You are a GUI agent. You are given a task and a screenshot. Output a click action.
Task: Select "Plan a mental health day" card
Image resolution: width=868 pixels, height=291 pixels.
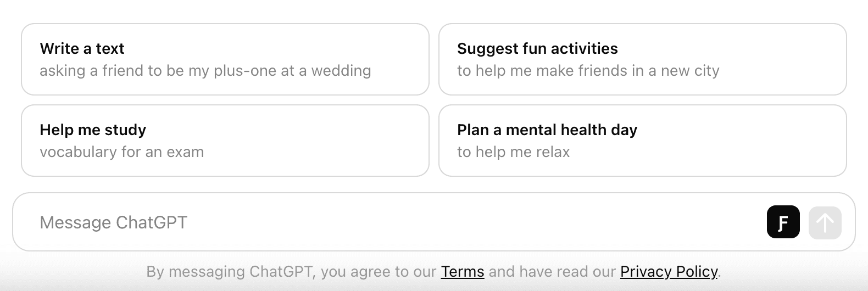(x=642, y=141)
